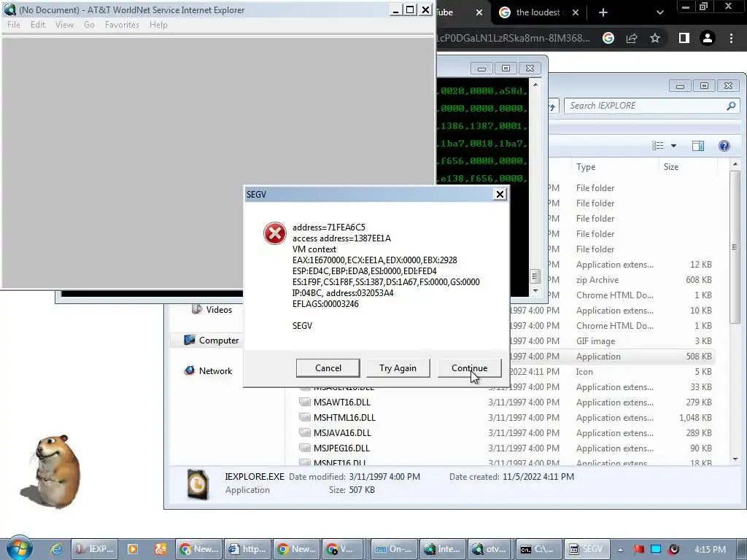The width and height of the screenshot is (747, 560).
Task: Switch to the C:\ command prompt taskbar button
Action: click(x=540, y=549)
